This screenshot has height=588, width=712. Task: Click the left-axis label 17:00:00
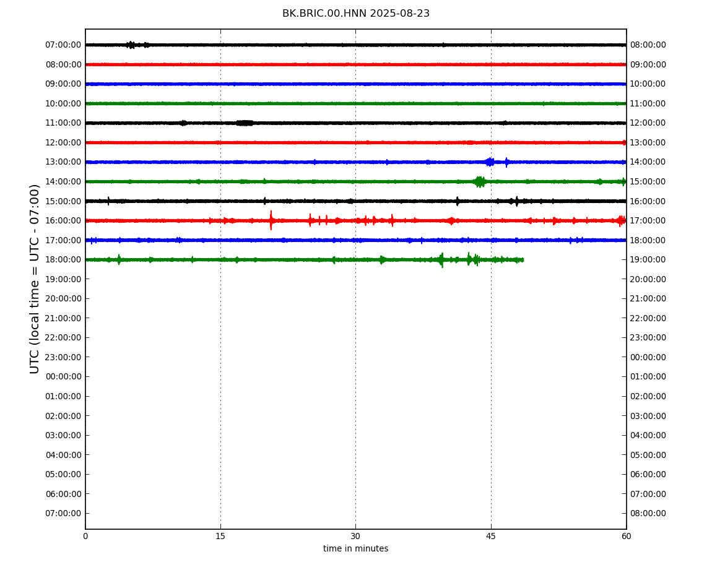pyautogui.click(x=63, y=240)
